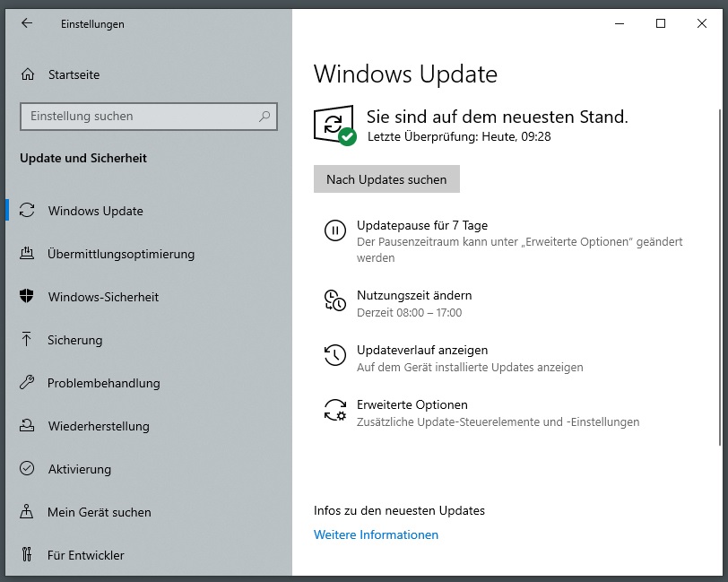Click the Aktivierung checkmark circle icon
This screenshot has height=582, width=728.
(x=27, y=468)
